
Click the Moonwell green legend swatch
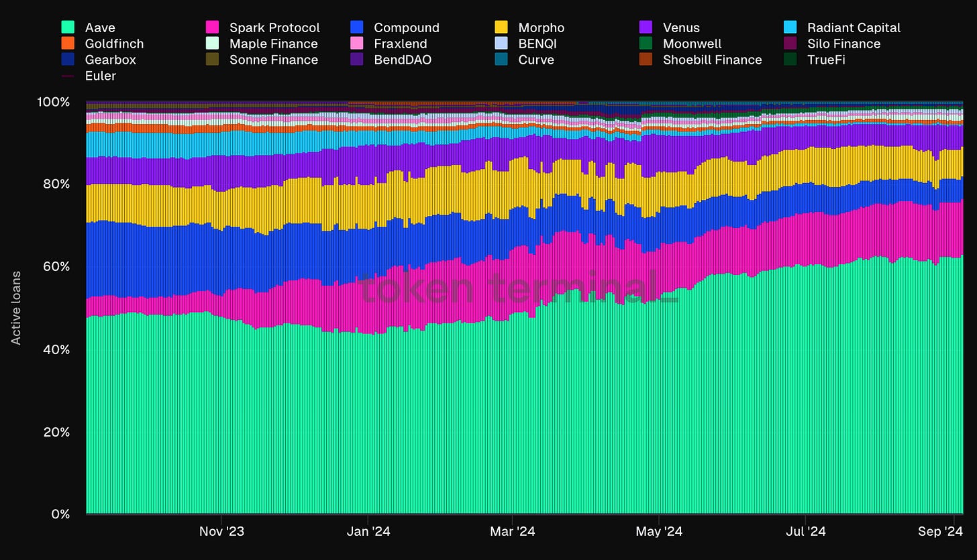click(x=646, y=44)
